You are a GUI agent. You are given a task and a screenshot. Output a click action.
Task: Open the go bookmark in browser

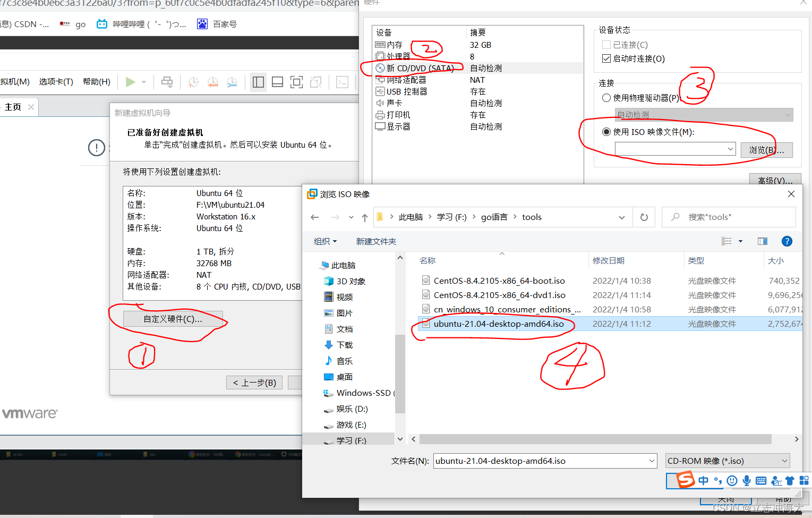[73, 24]
